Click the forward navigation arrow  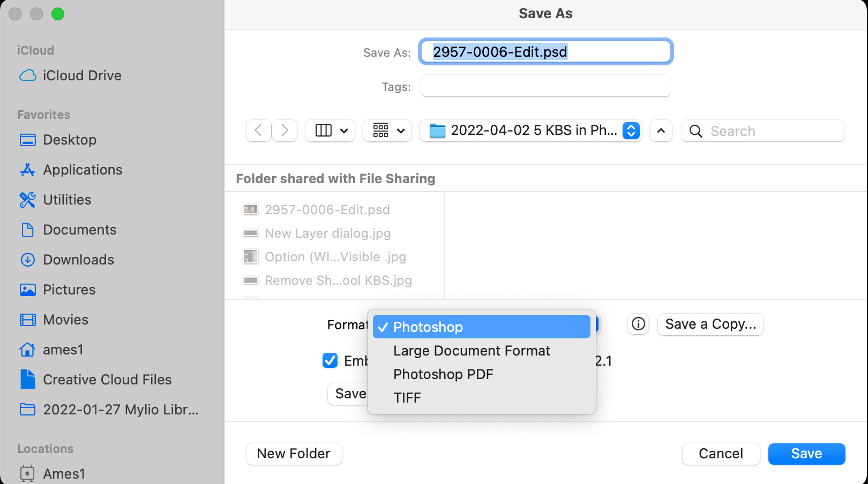(285, 131)
